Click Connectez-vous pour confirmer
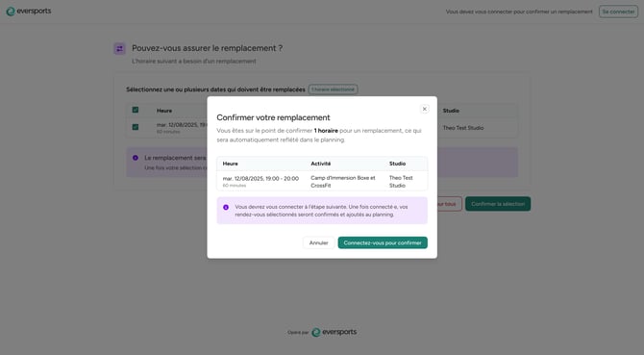The image size is (644, 355). (x=383, y=242)
